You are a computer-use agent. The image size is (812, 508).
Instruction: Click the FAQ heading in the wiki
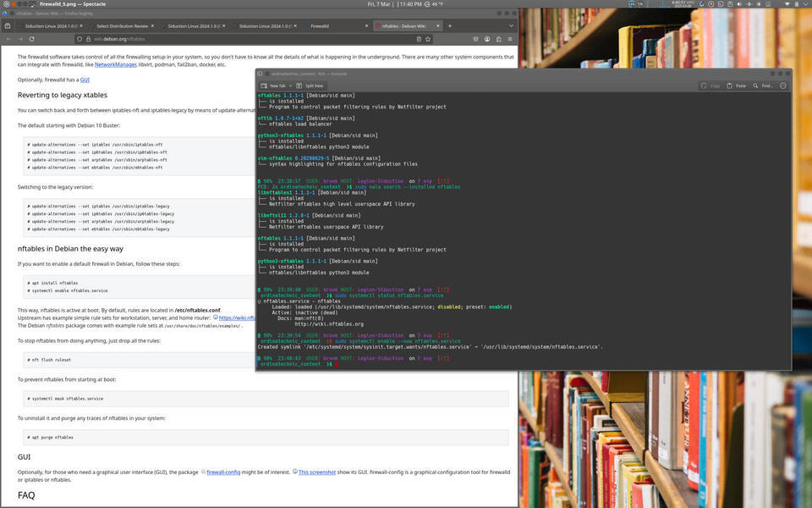pyautogui.click(x=26, y=495)
